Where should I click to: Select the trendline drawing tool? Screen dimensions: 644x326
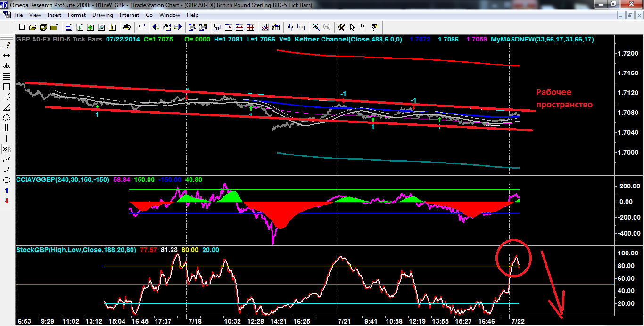pyautogui.click(x=7, y=45)
